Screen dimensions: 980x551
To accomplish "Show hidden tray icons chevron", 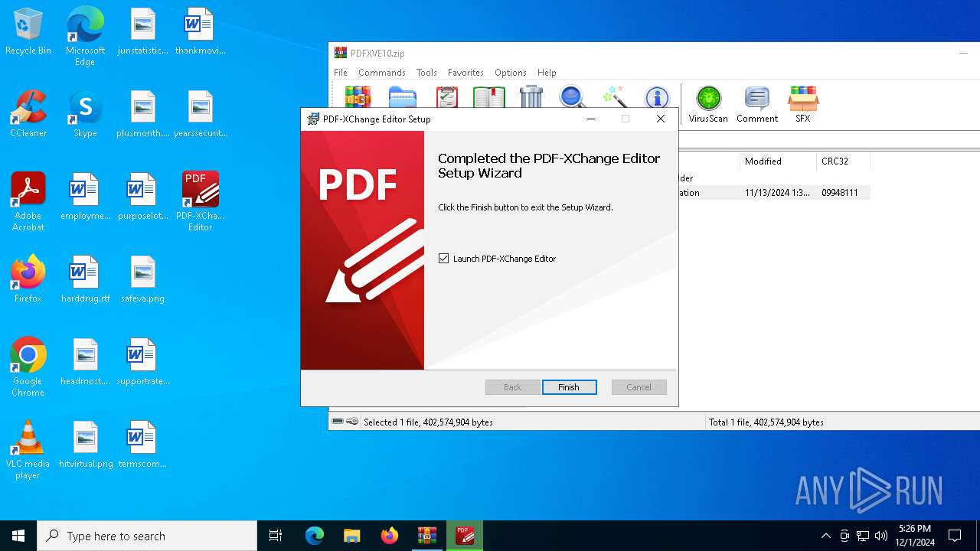I will pos(825,536).
